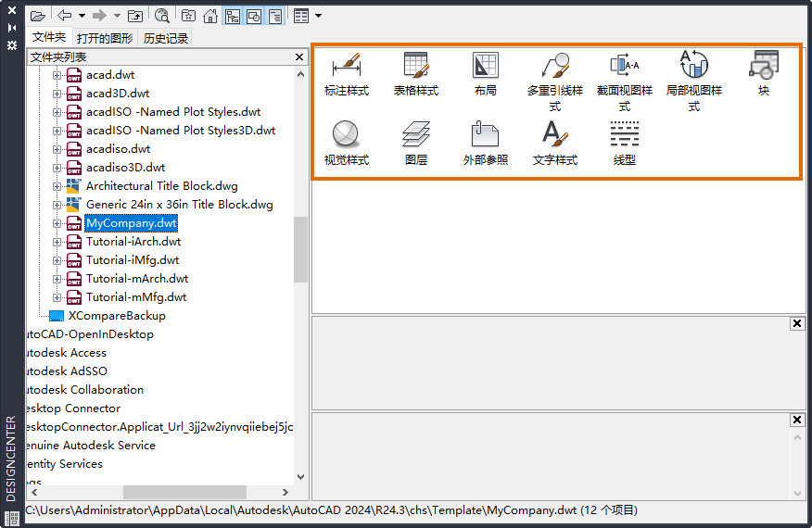The image size is (812, 528).
Task: Click the Up one level folder icon
Action: (135, 16)
